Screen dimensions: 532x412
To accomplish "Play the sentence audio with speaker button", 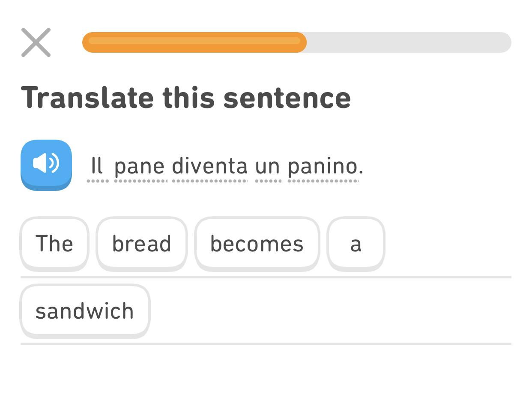I will [46, 164].
